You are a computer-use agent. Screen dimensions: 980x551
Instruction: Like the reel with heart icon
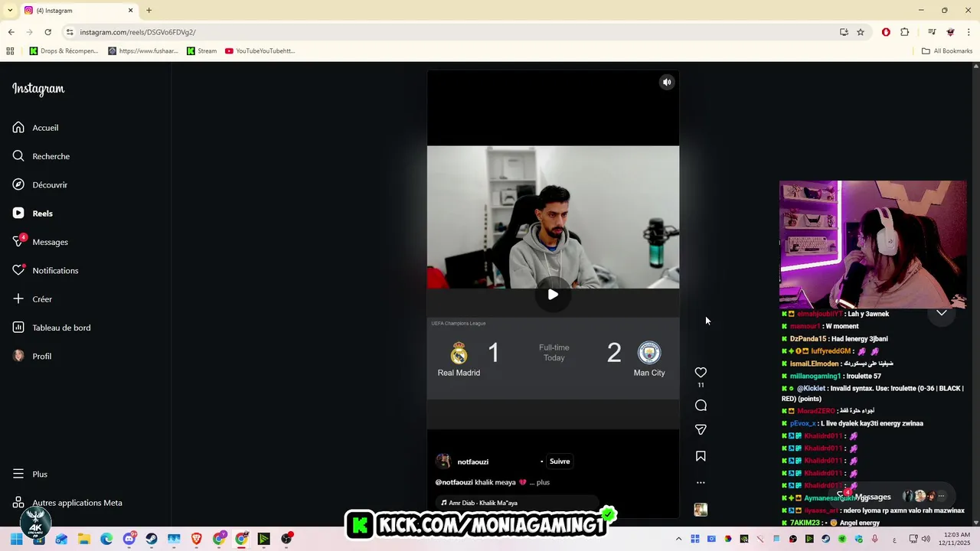(x=701, y=373)
